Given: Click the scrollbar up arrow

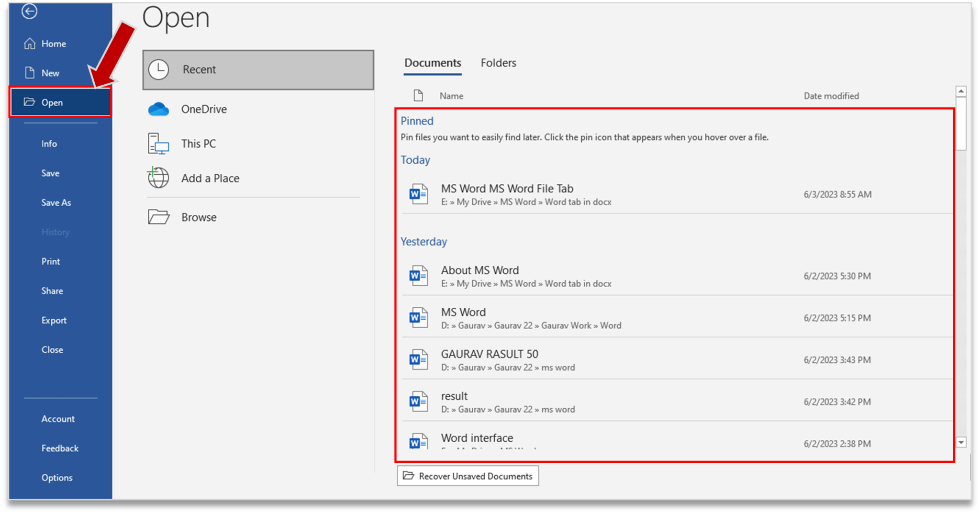Looking at the screenshot, I should click(x=961, y=91).
